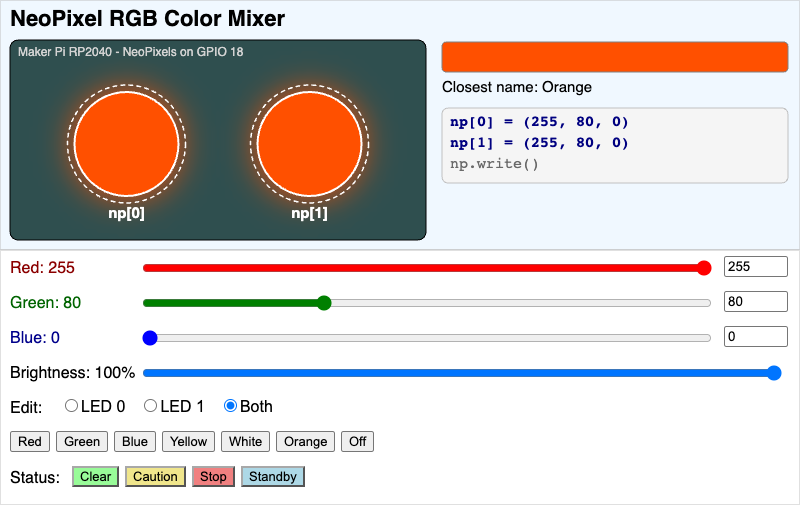Image resolution: width=800 pixels, height=507 pixels.
Task: Select the Both edit radio button
Action: (230, 406)
